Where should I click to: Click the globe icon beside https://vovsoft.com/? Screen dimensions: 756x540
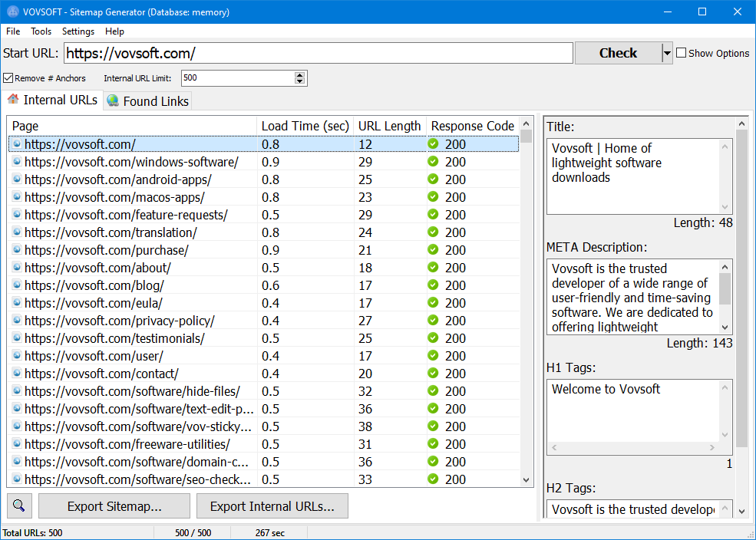(17, 144)
